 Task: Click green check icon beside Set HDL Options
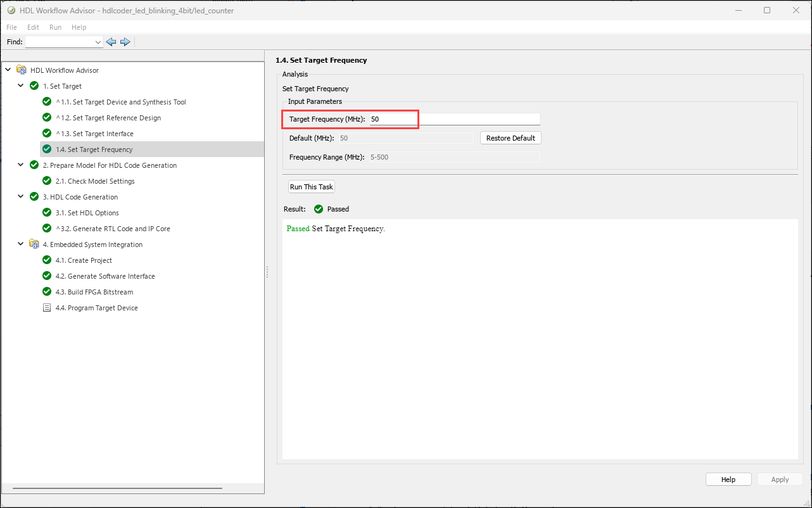point(46,213)
